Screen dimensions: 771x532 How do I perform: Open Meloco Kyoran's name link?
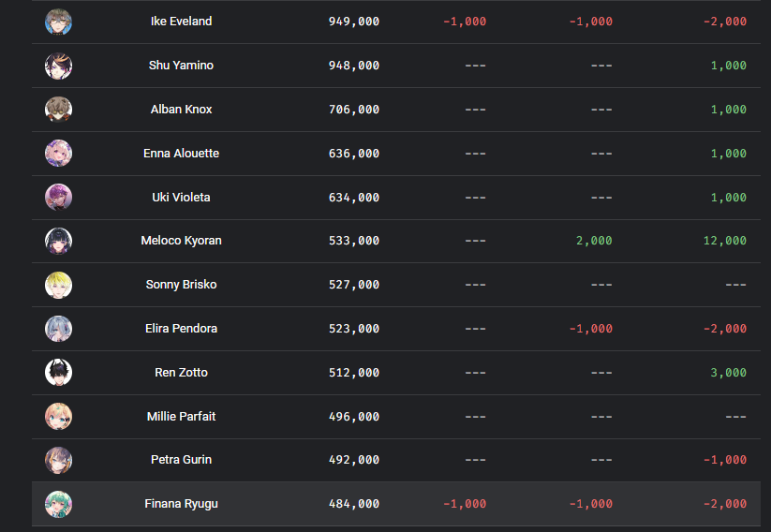coord(181,241)
